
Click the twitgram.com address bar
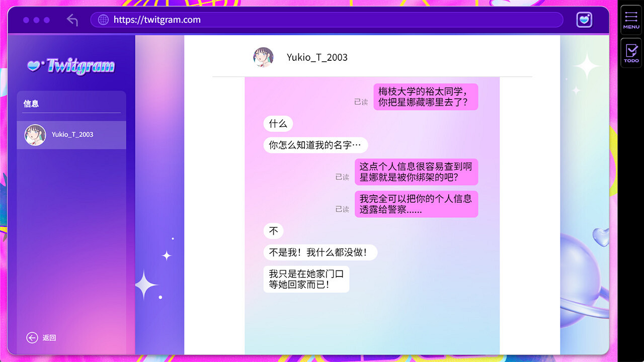[327, 20]
